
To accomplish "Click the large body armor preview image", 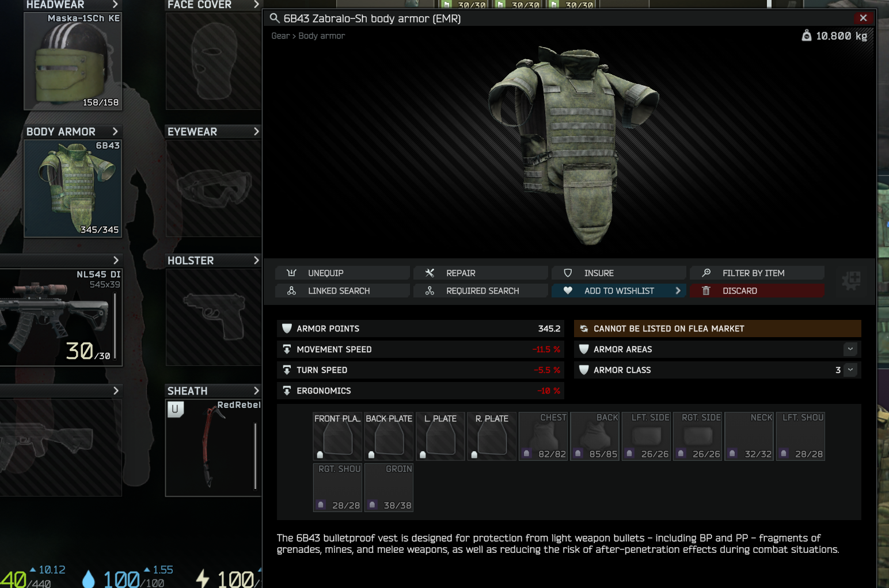I will pyautogui.click(x=573, y=145).
